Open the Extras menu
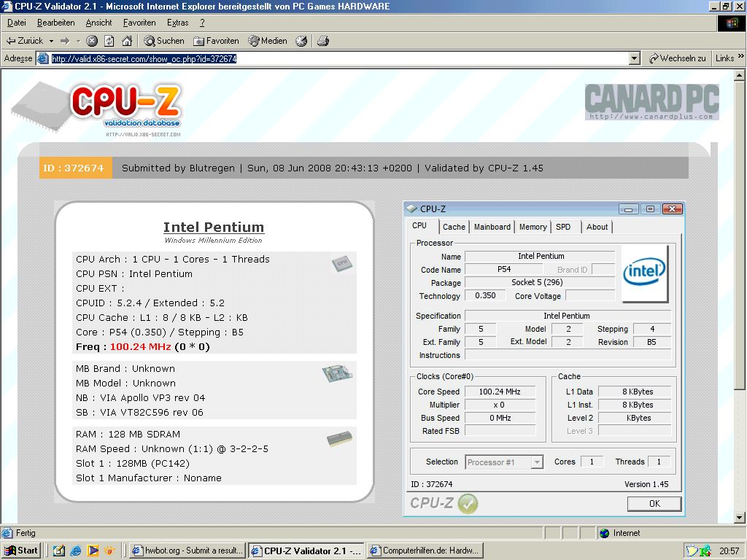The image size is (747, 560). tap(178, 23)
